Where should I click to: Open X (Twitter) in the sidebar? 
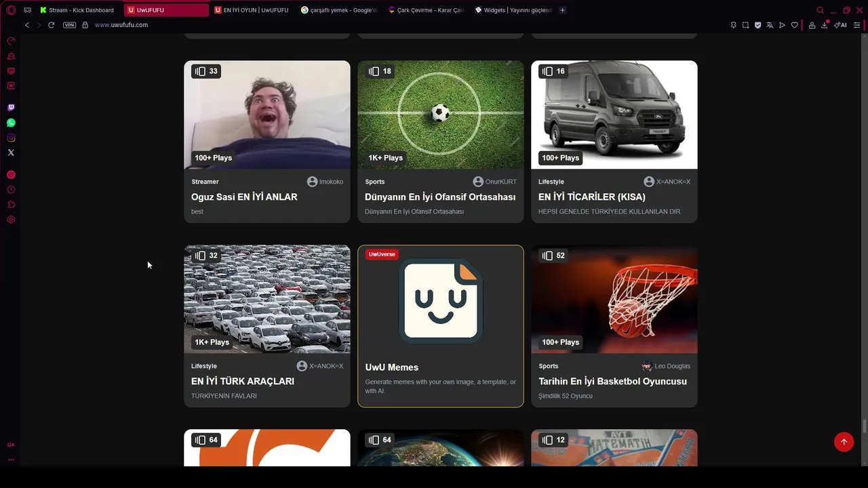coord(11,152)
